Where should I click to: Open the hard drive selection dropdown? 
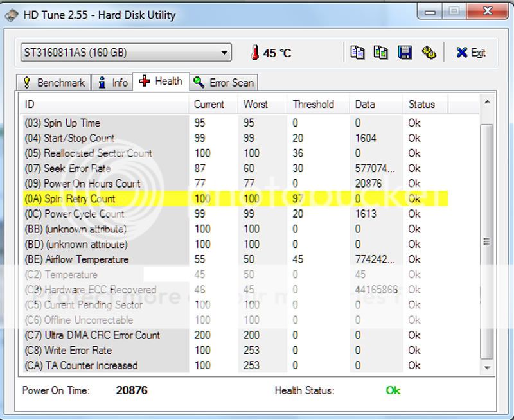pyautogui.click(x=224, y=53)
